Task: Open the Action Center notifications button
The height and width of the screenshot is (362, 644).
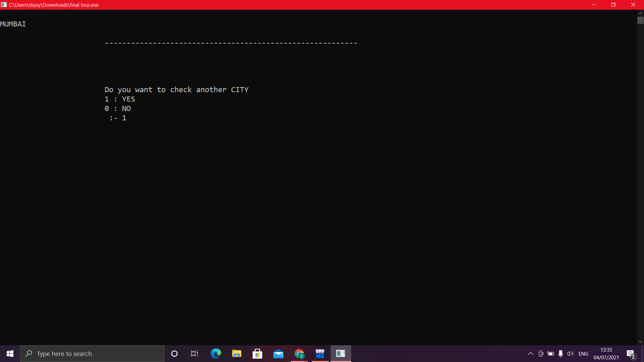Action: [631, 354]
